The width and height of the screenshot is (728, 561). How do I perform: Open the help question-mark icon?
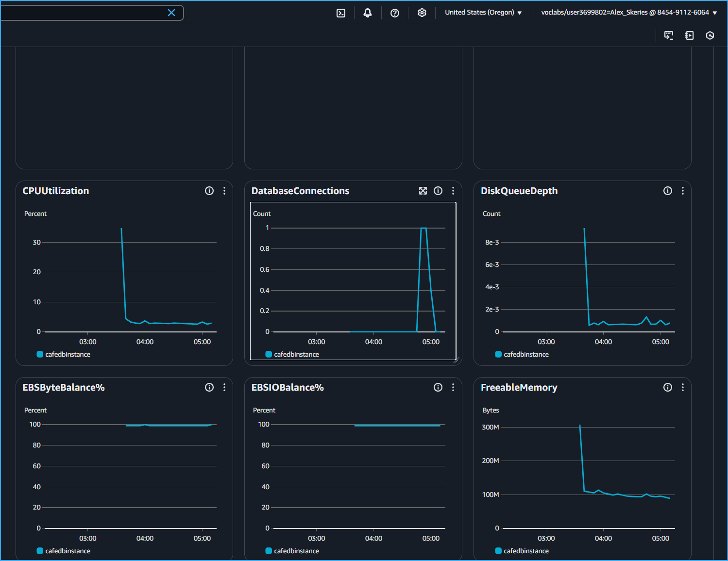pos(394,13)
